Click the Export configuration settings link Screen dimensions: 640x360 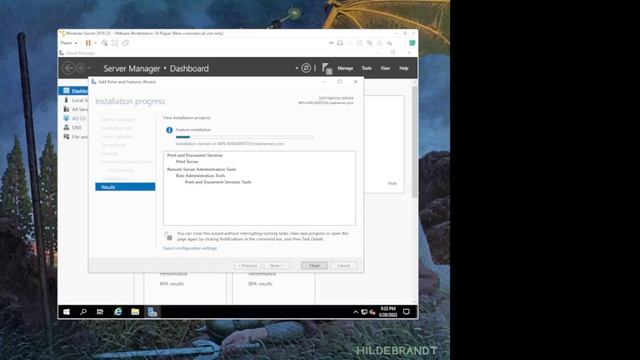click(x=190, y=248)
